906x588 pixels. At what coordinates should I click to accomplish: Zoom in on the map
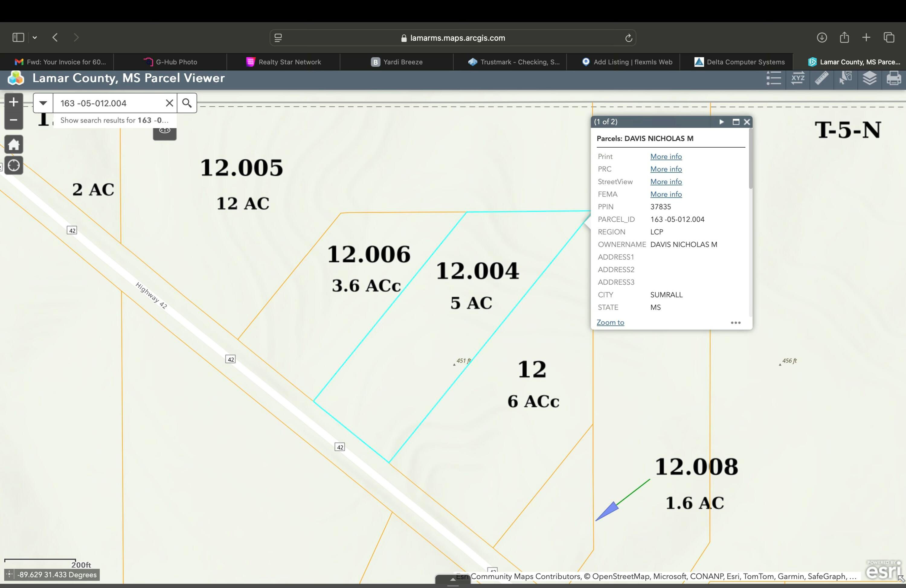point(14,102)
